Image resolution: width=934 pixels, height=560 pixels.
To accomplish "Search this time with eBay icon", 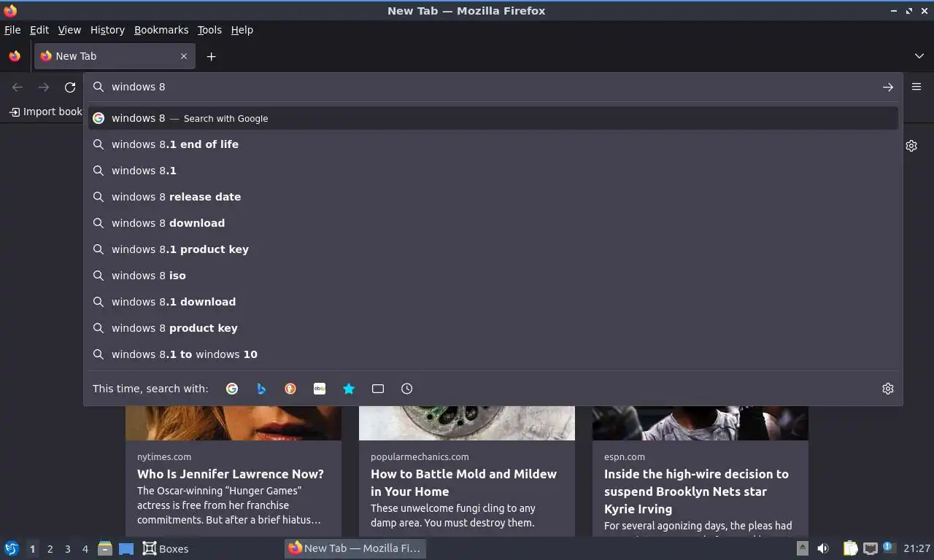I will click(320, 389).
